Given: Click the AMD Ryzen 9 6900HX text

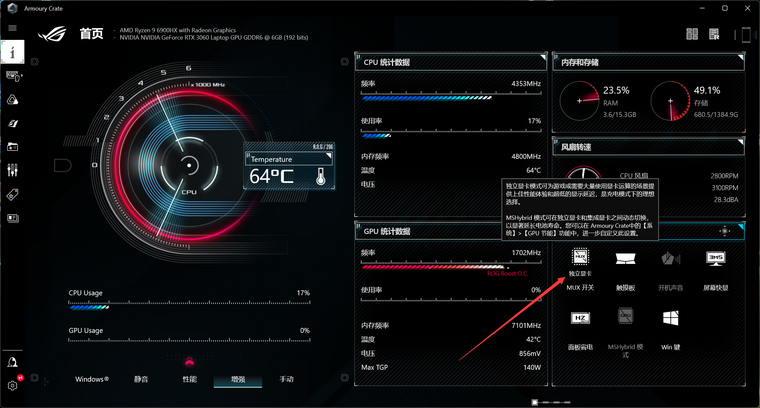Looking at the screenshot, I should coord(178,30).
